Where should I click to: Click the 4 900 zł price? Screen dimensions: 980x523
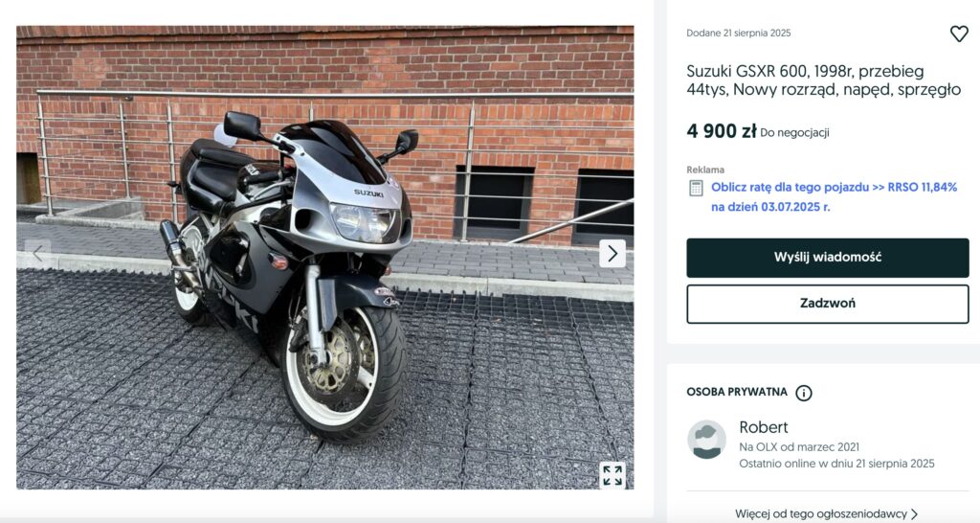coord(722,131)
